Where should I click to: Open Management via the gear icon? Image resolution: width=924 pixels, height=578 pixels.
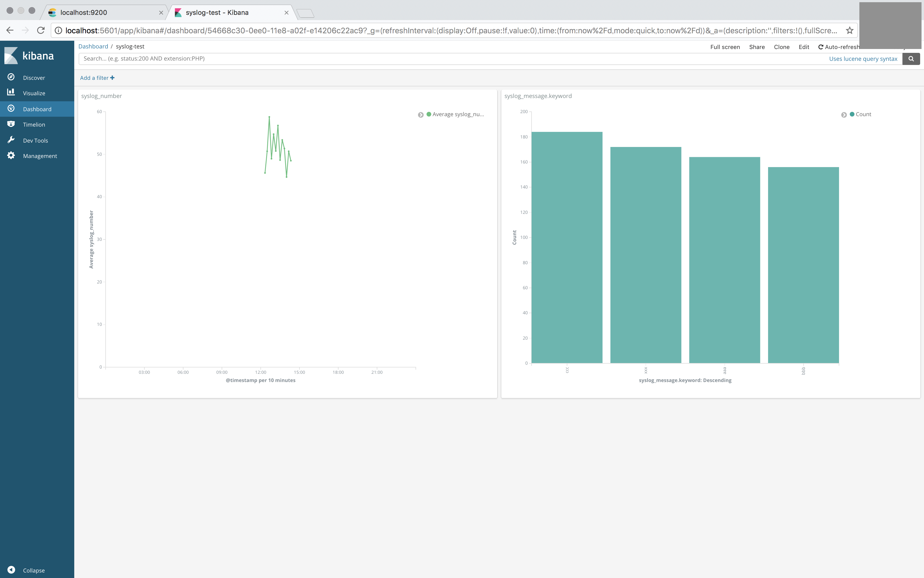coord(11,156)
